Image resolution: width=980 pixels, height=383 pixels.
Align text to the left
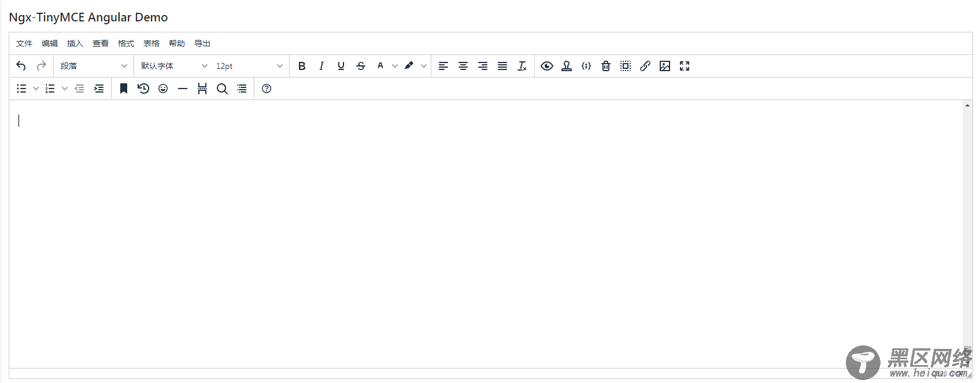click(x=443, y=66)
